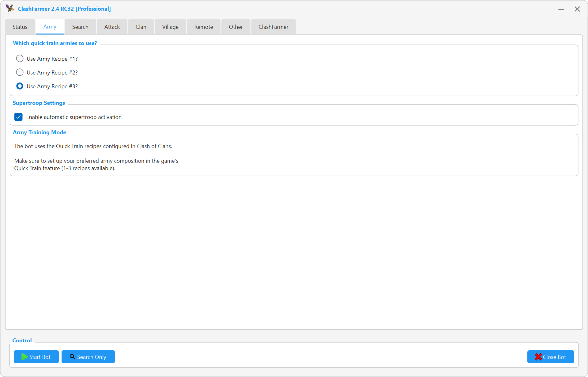
Task: Click the window title ClashFarmer 2.4 RC32 [Professional]
Action: pos(64,9)
